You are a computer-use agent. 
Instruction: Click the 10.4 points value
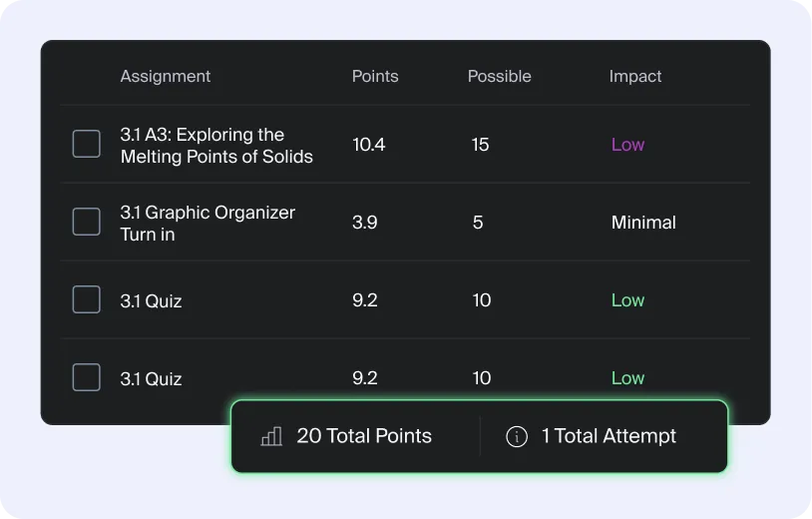tap(369, 145)
